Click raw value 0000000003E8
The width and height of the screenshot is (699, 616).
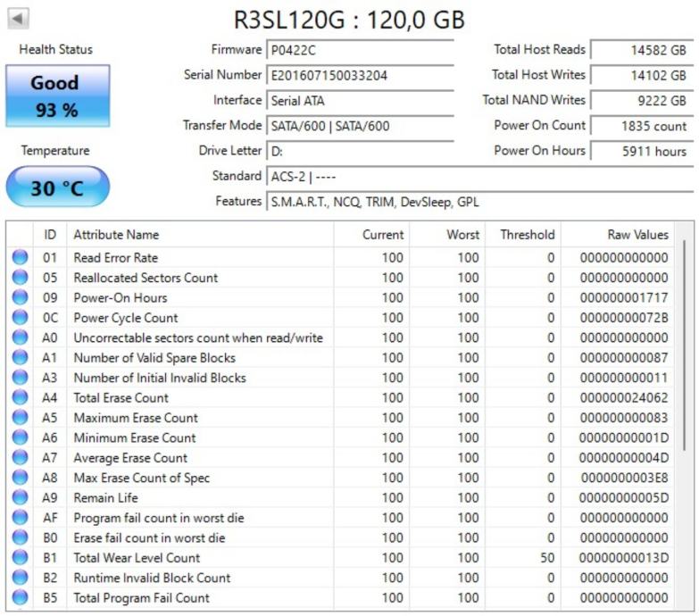pos(625,478)
